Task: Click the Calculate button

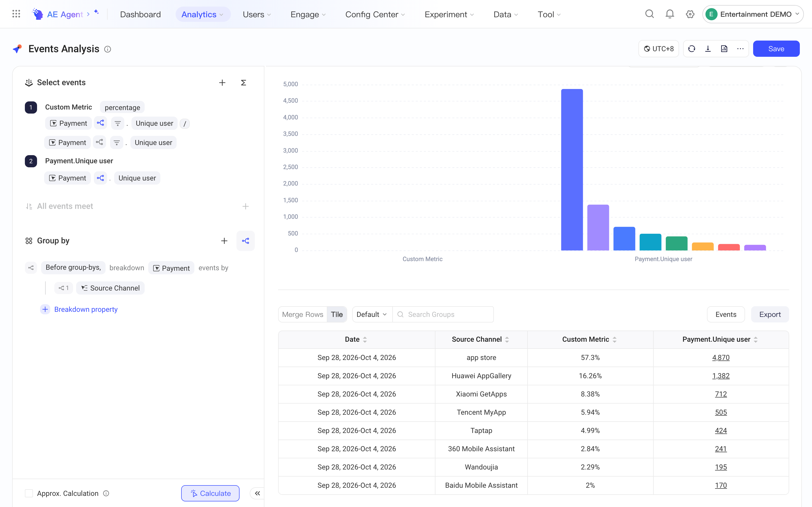Action: [210, 493]
